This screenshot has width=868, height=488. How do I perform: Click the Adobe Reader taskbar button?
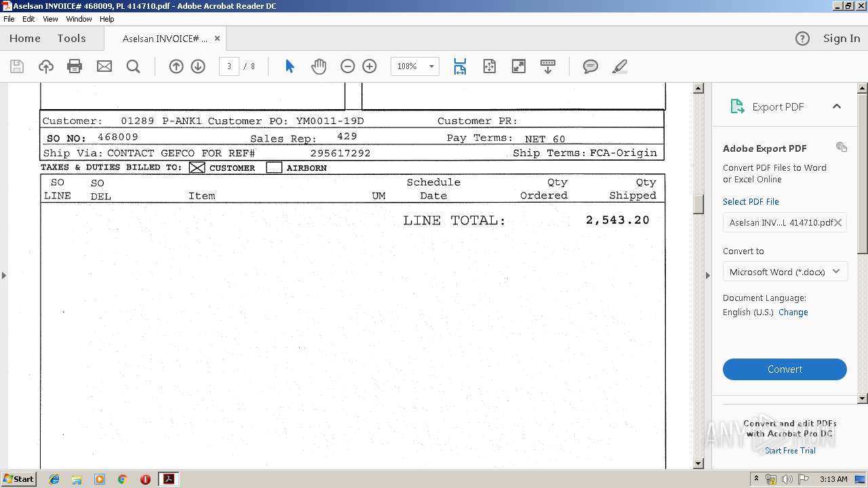168,479
